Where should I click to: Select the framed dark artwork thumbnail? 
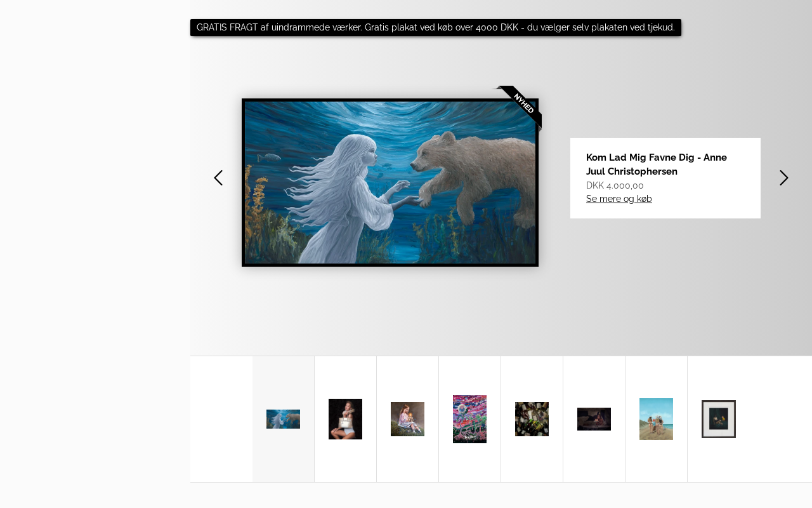click(x=719, y=419)
